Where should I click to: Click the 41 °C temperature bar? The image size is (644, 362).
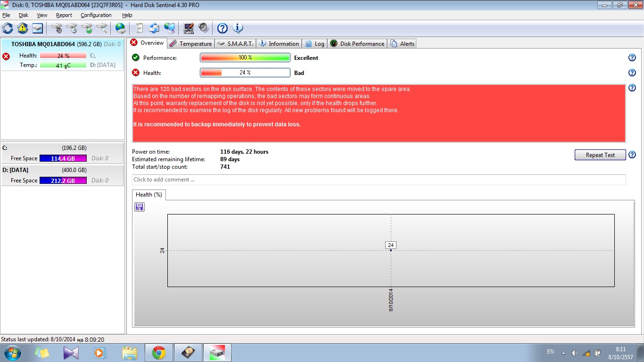click(x=63, y=65)
